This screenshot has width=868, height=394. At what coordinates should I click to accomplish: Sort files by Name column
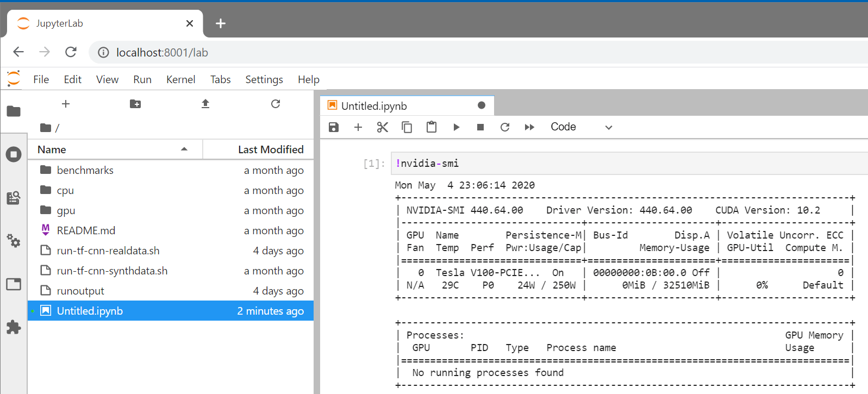(x=115, y=149)
